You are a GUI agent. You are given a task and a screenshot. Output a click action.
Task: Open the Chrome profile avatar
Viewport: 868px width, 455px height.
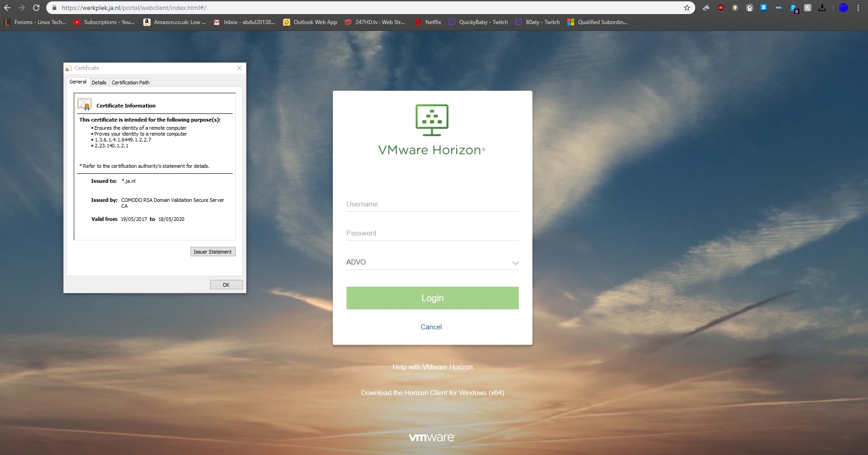[x=844, y=8]
